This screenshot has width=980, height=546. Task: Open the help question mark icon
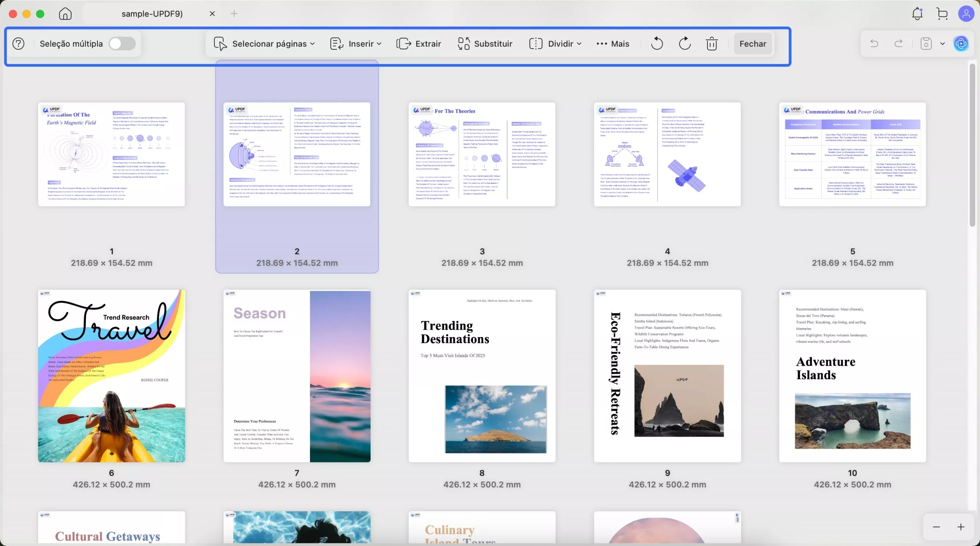(x=18, y=44)
